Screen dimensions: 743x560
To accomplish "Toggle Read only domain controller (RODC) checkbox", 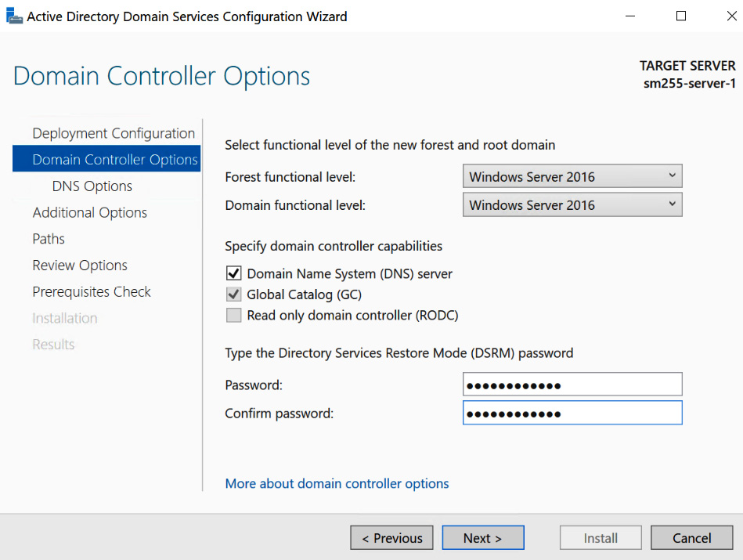I will [233, 316].
